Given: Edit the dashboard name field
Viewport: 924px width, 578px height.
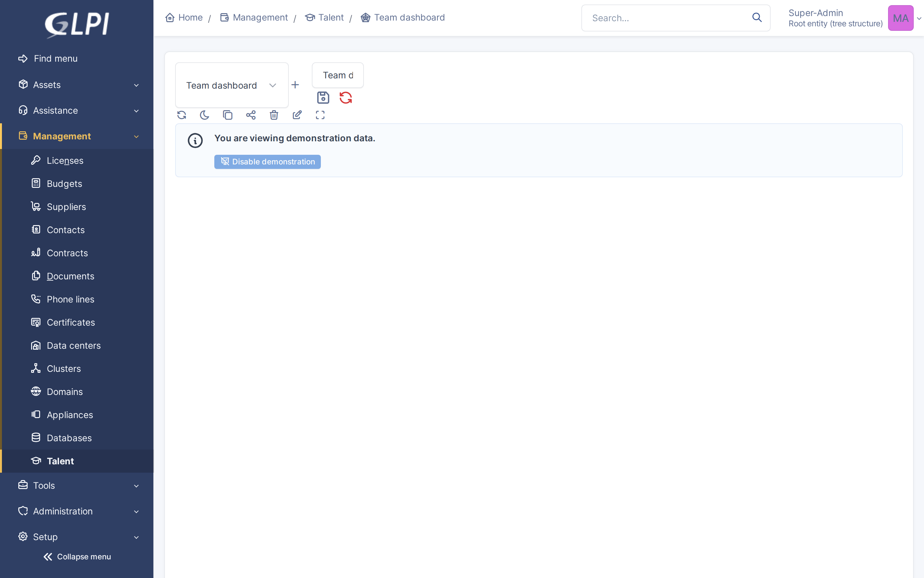Looking at the screenshot, I should point(338,75).
